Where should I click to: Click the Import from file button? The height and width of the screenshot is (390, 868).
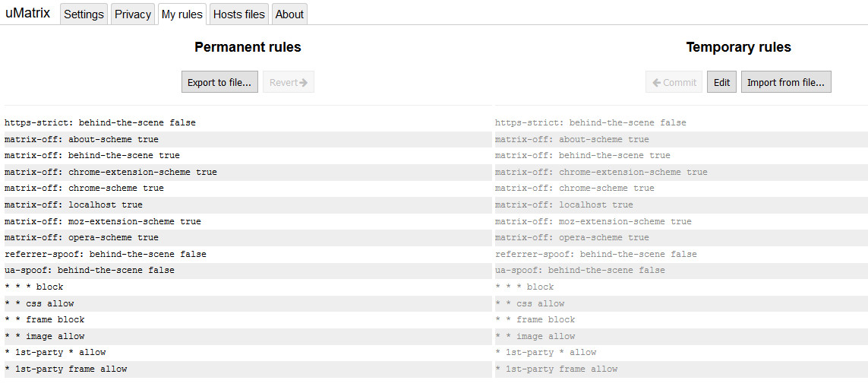[x=786, y=82]
